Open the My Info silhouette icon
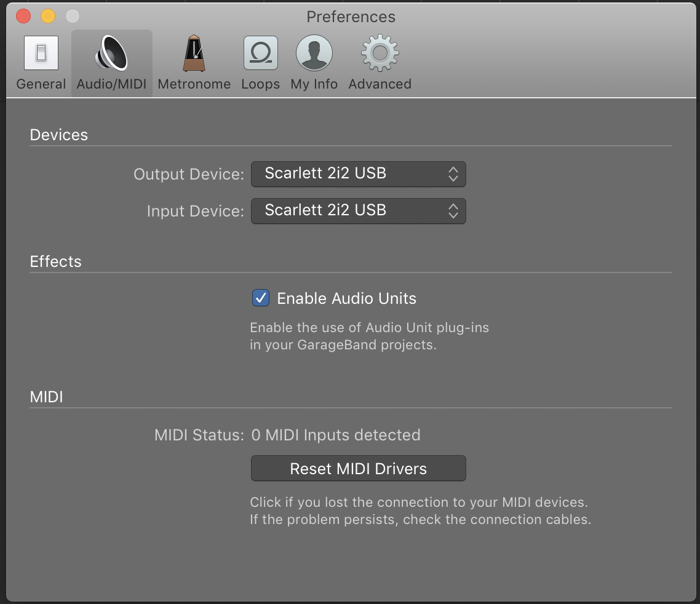 [314, 53]
